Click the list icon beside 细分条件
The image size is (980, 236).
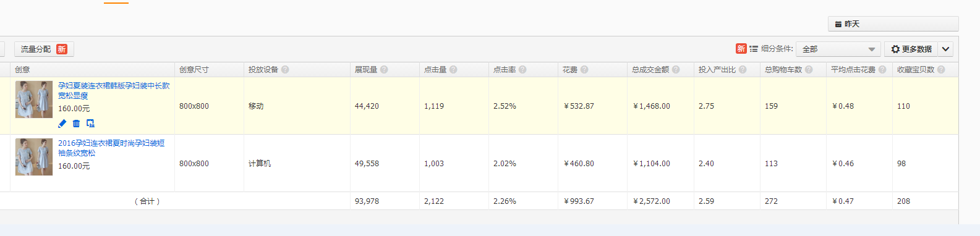pyautogui.click(x=754, y=49)
